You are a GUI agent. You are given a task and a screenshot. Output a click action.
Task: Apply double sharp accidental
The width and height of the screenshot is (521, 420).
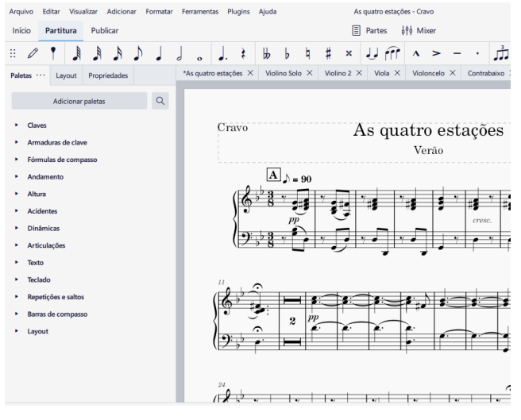point(349,53)
